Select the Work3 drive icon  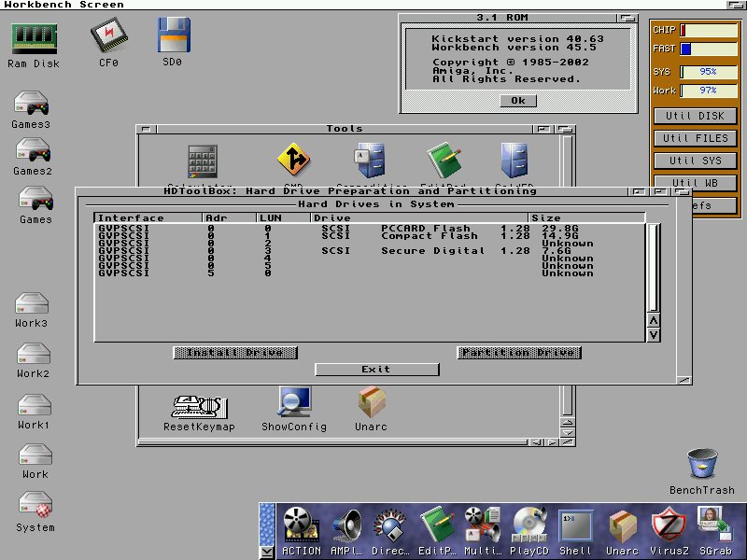coord(32,303)
